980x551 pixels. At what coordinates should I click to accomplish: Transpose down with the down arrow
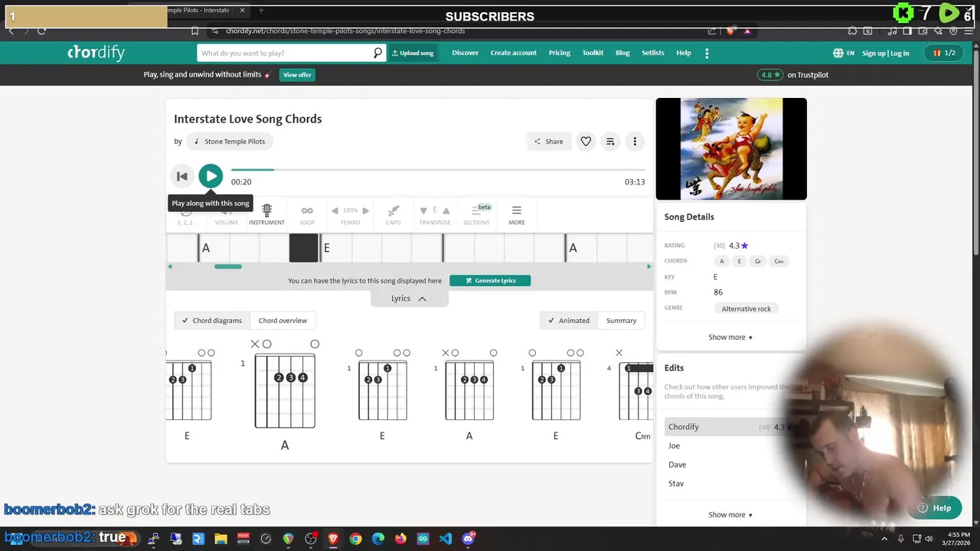(423, 210)
